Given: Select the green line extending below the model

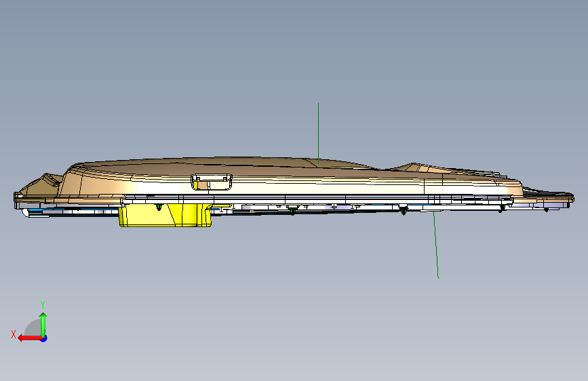Looking at the screenshot, I should click(436, 245).
